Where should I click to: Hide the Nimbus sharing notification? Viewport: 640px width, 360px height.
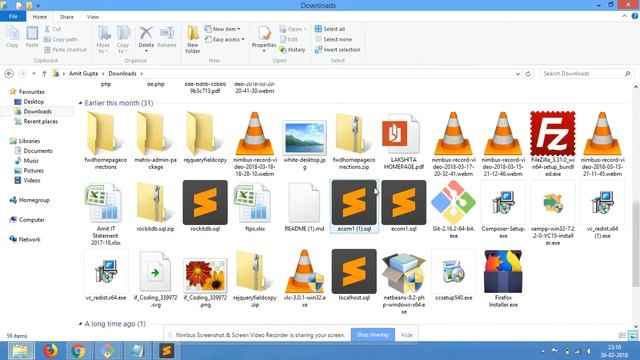point(407,335)
